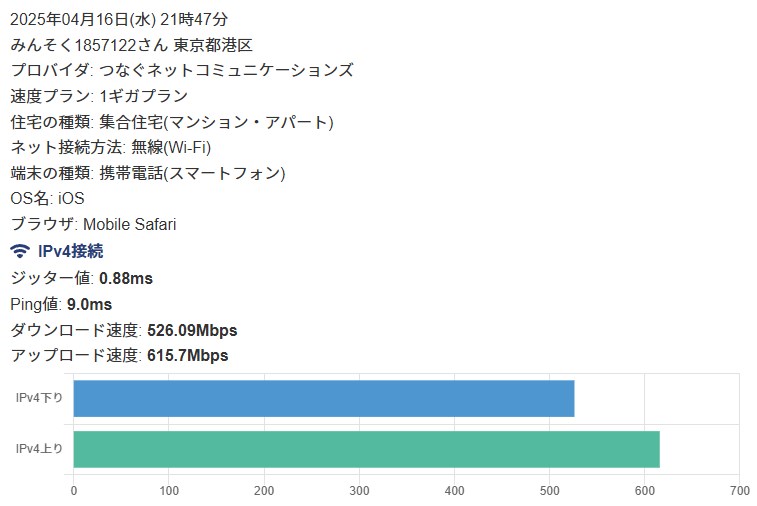The width and height of the screenshot is (757, 506).
Task: Click the date 2025年04月16日(水) 21時47分
Action: [x=119, y=18]
